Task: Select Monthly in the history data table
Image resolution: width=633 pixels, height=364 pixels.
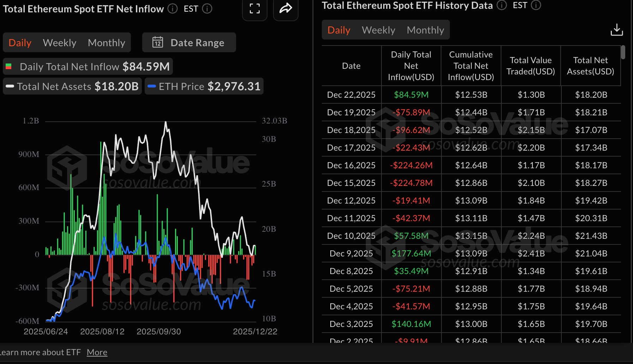Action: pyautogui.click(x=425, y=30)
